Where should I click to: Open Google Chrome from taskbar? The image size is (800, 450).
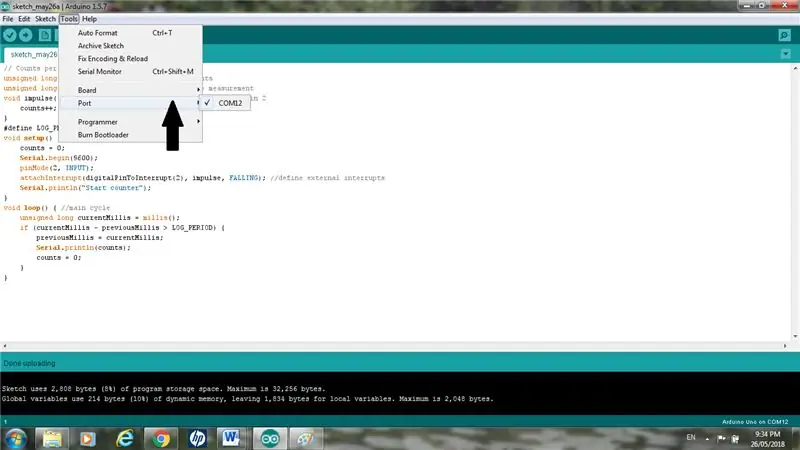pyautogui.click(x=161, y=439)
